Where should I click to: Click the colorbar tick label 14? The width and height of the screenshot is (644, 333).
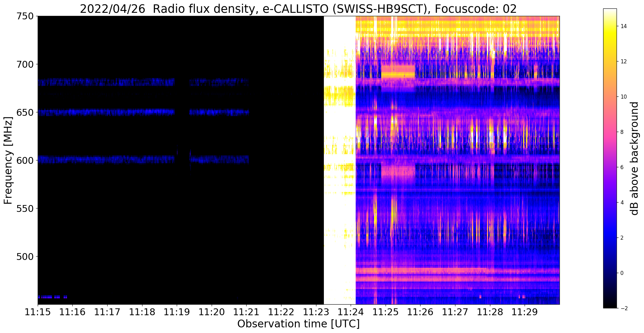(x=624, y=26)
